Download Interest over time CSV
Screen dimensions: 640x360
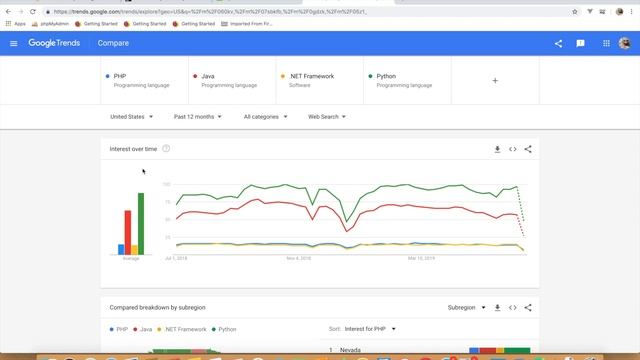(497, 149)
